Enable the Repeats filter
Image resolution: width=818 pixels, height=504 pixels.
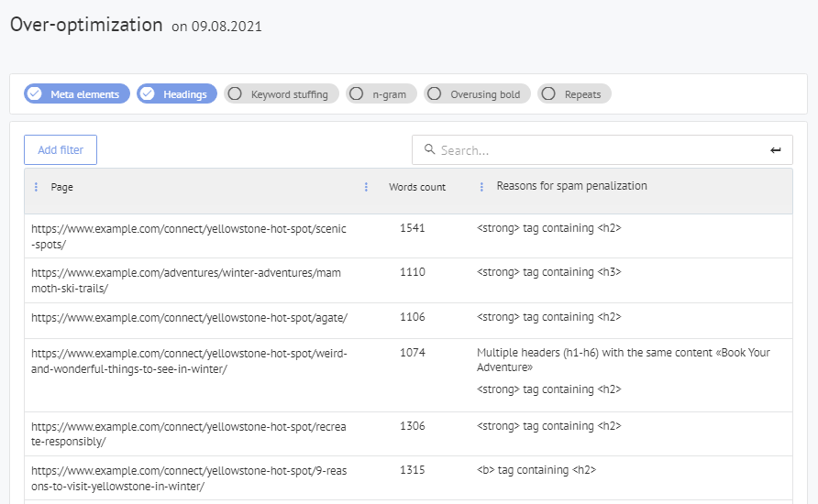574,94
